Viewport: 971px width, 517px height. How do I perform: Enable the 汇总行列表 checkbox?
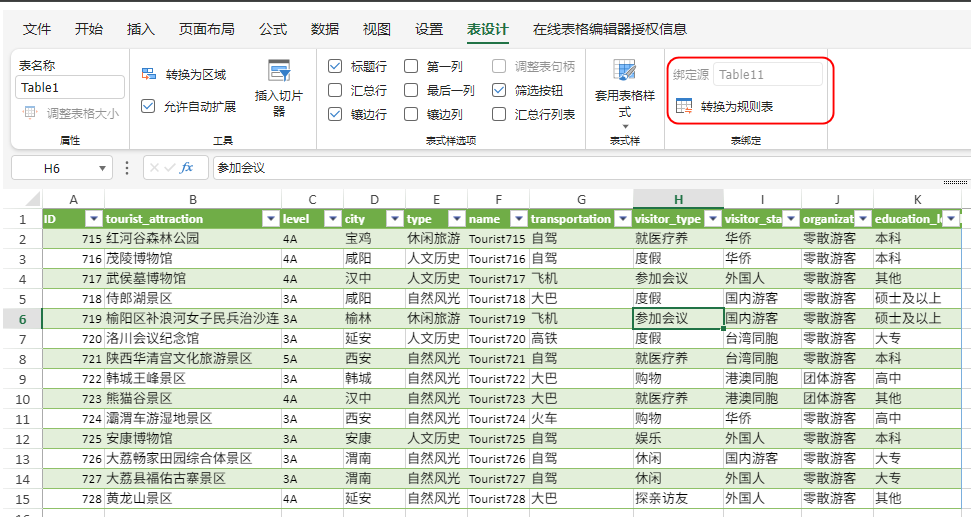[x=499, y=114]
